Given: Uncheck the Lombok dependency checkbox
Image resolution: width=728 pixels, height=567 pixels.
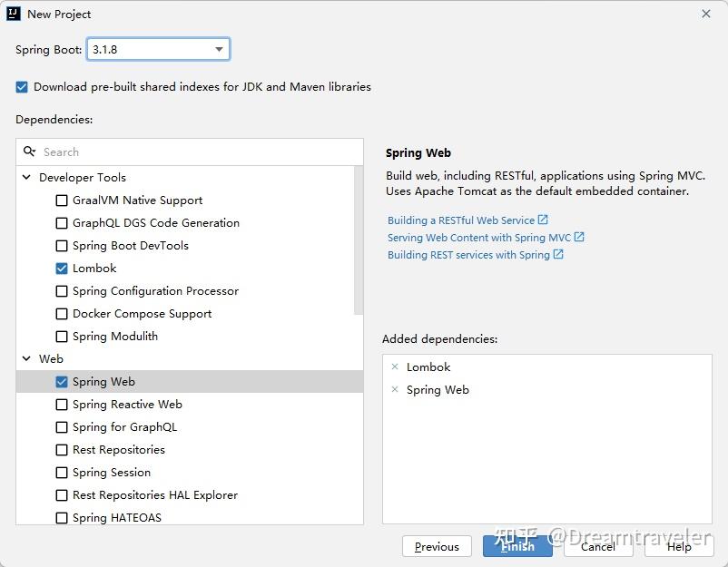Looking at the screenshot, I should pyautogui.click(x=62, y=269).
